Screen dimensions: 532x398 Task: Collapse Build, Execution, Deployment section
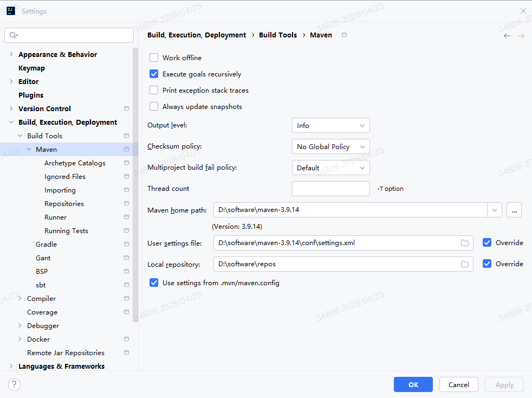11,122
